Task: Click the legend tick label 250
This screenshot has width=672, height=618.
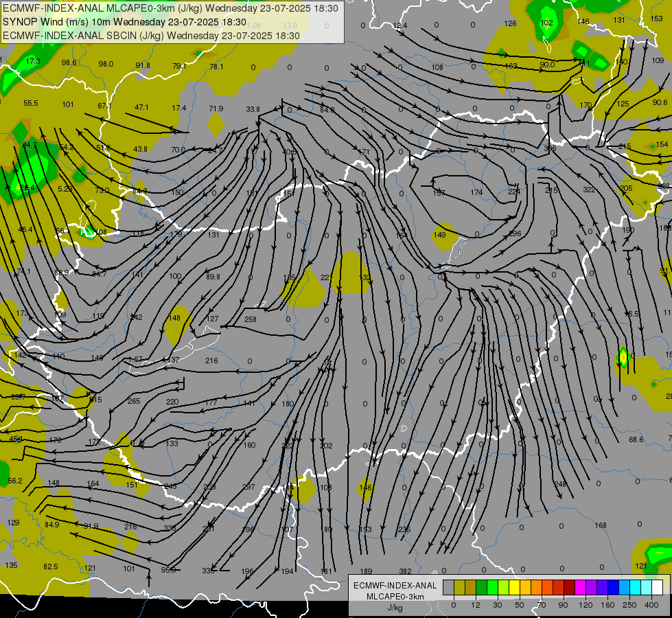Action: tap(629, 605)
